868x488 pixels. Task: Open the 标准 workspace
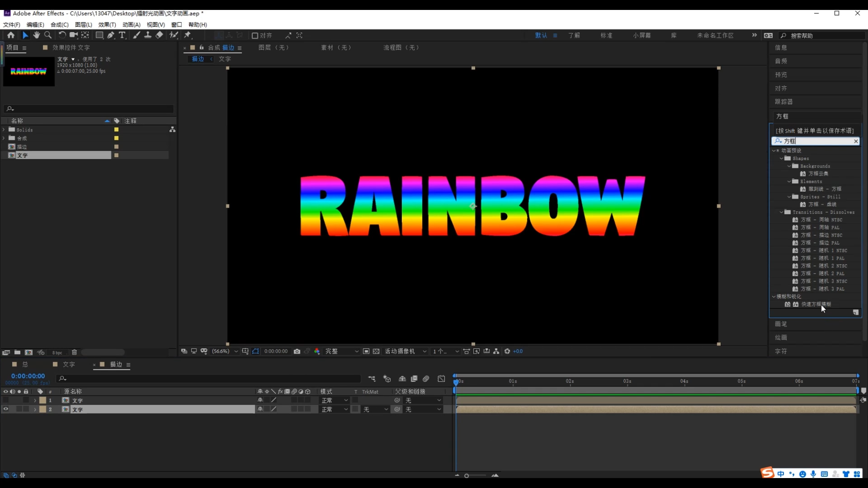pyautogui.click(x=606, y=35)
